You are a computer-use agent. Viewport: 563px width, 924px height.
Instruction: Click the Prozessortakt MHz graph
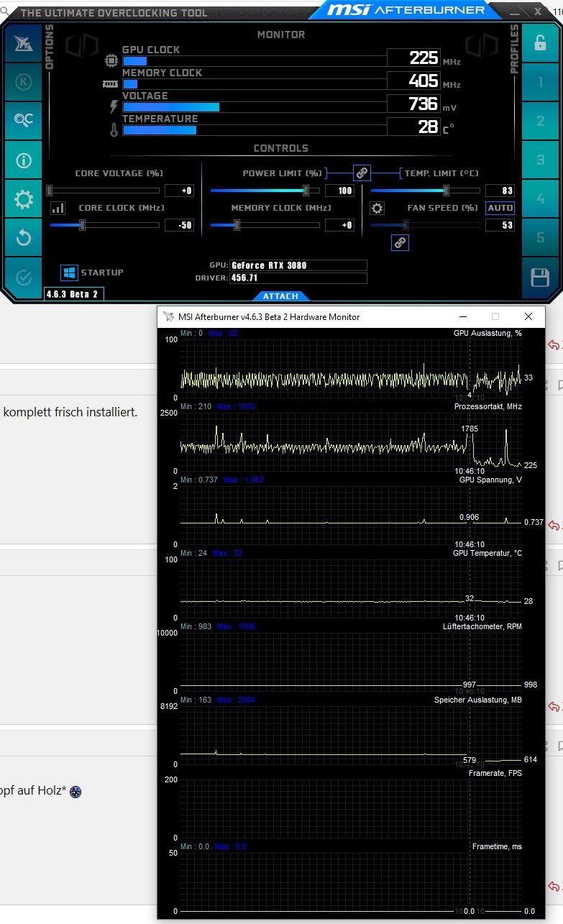(x=352, y=442)
